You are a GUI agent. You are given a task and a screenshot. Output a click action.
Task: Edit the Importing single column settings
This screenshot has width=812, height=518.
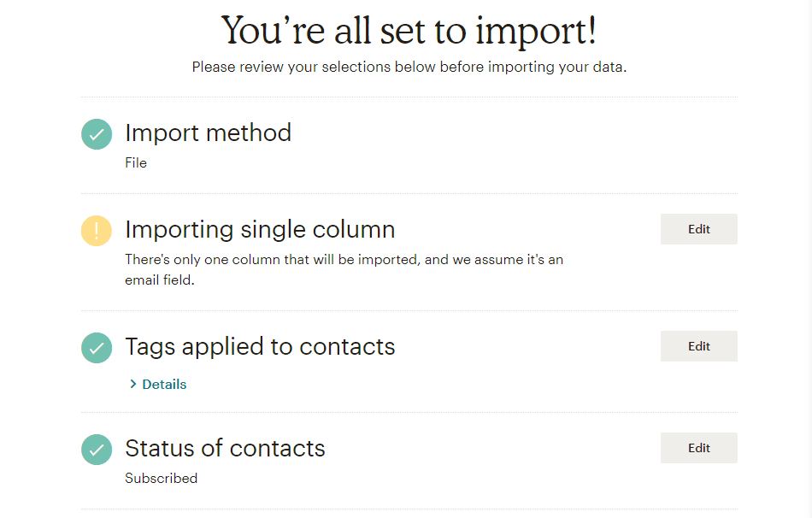click(698, 229)
